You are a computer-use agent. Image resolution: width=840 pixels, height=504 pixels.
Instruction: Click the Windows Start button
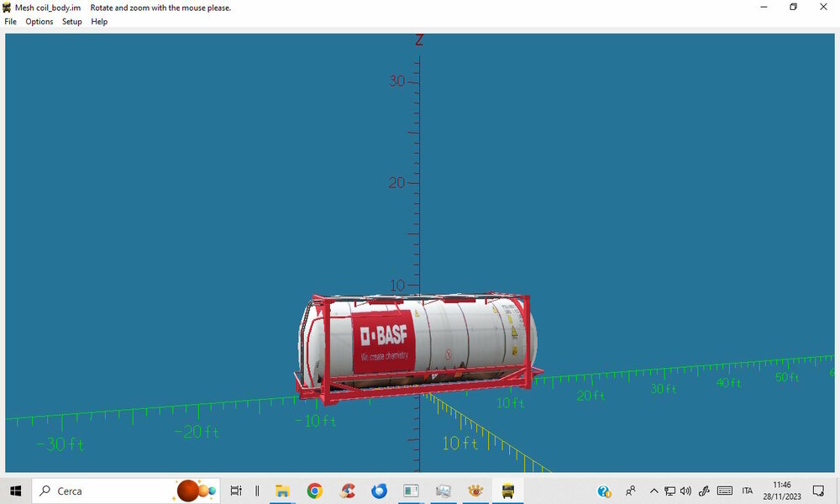click(15, 491)
